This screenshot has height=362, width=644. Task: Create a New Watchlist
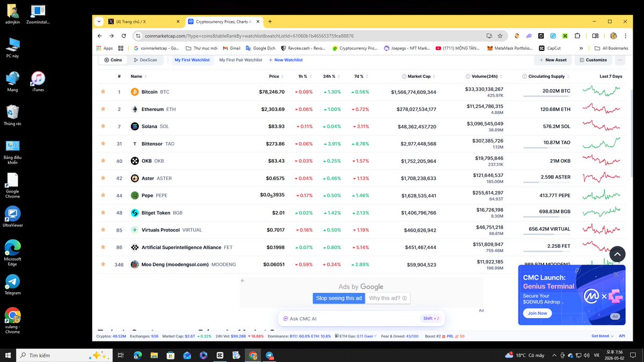pyautogui.click(x=286, y=60)
